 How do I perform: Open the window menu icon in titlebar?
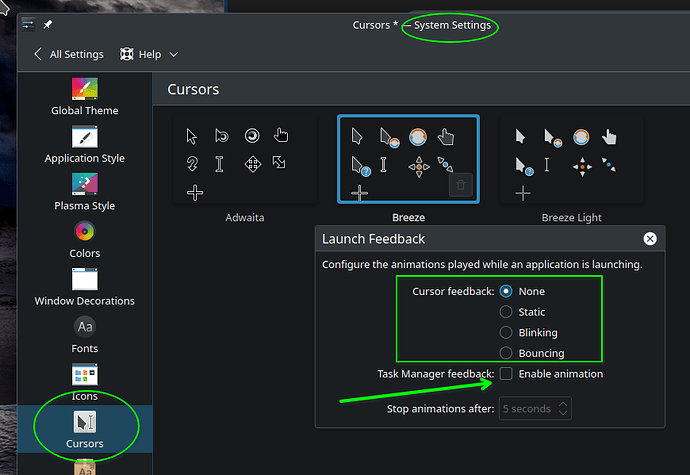click(28, 24)
